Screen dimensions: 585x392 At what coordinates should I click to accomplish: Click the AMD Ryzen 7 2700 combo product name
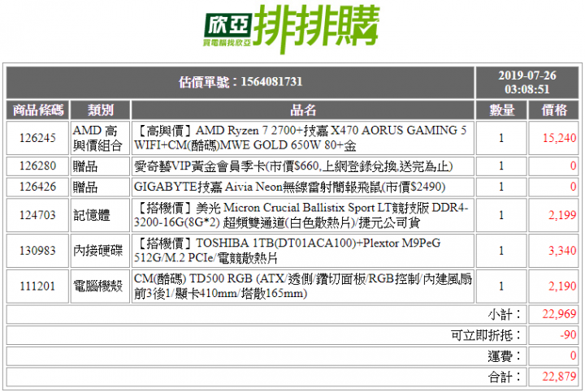(301, 138)
